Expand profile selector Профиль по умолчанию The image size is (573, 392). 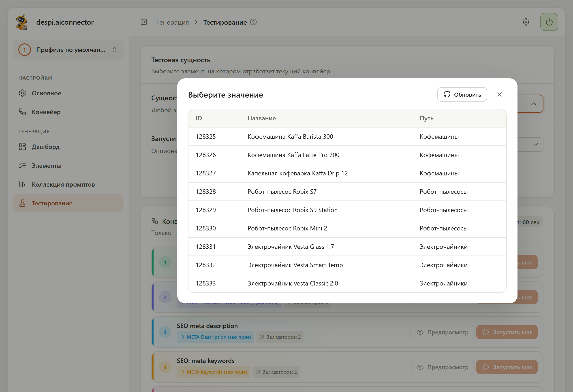point(68,50)
